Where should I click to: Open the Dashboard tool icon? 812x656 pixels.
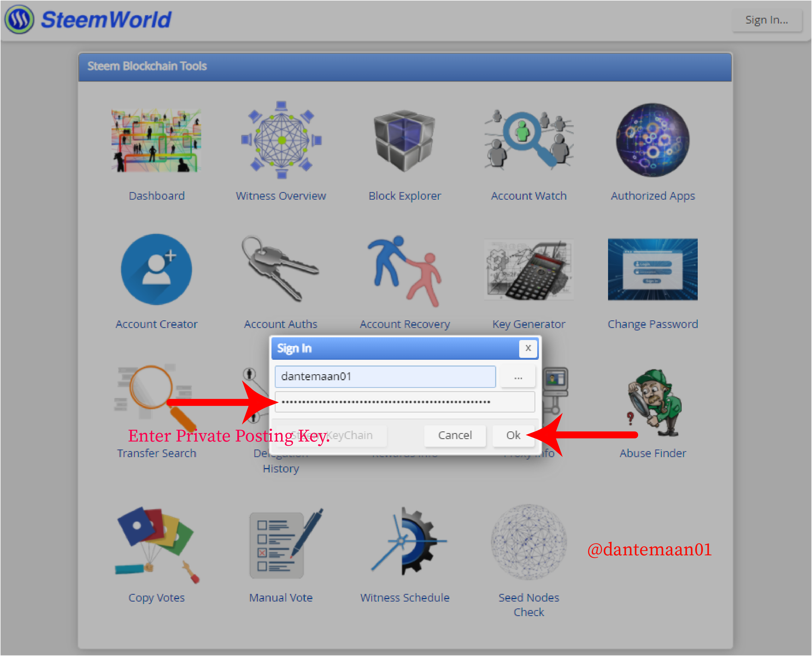pos(156,140)
